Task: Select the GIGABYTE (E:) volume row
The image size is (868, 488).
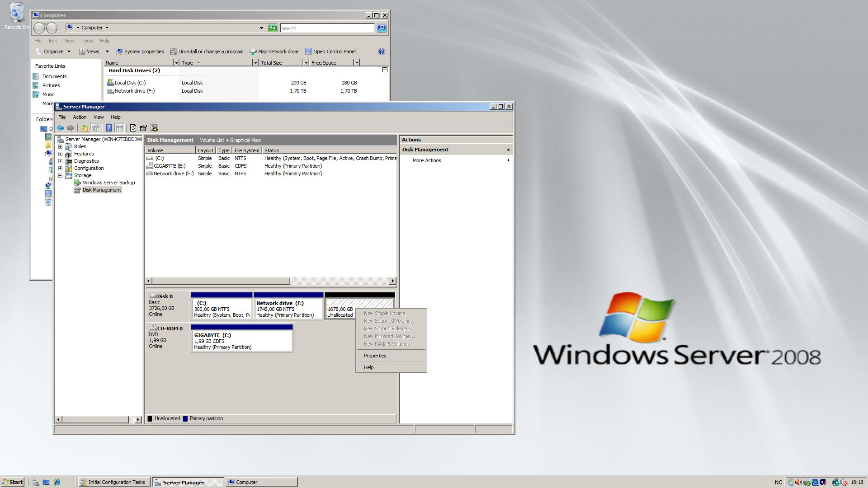Action: click(271, 166)
